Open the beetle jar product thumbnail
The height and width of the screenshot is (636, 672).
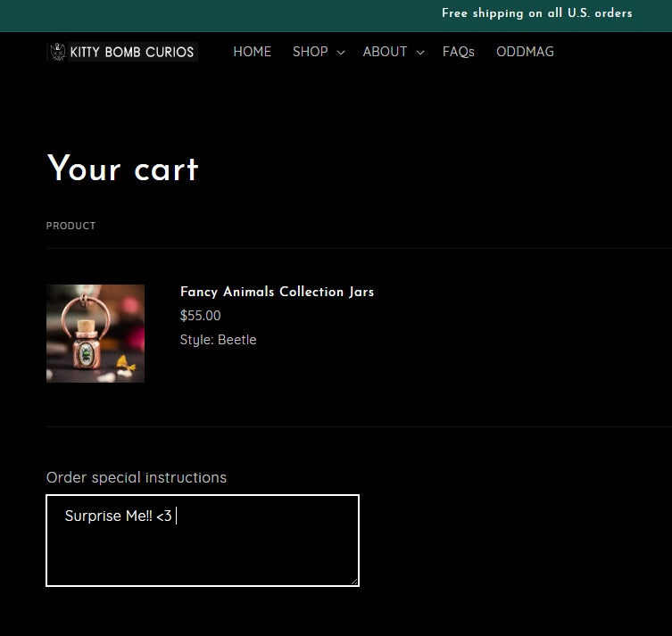95,334
